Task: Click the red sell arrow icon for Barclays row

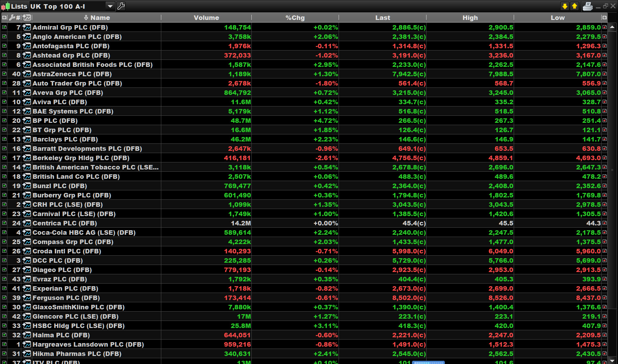Action: (605, 139)
